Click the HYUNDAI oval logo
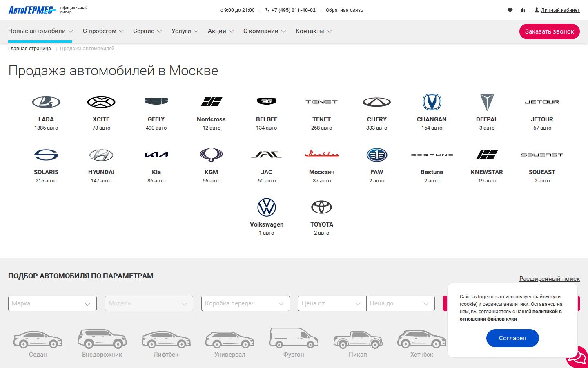The height and width of the screenshot is (368, 588). [x=101, y=155]
